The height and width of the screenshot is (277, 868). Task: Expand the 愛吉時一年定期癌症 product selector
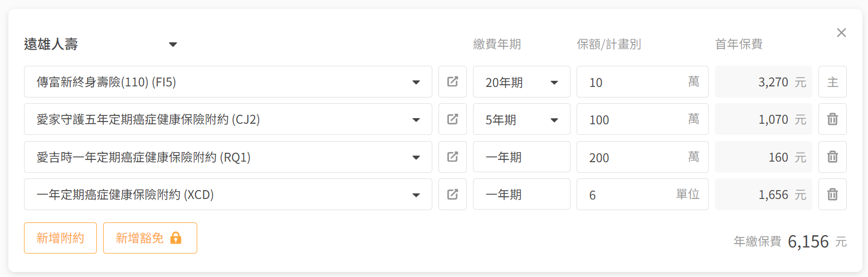pos(228,157)
